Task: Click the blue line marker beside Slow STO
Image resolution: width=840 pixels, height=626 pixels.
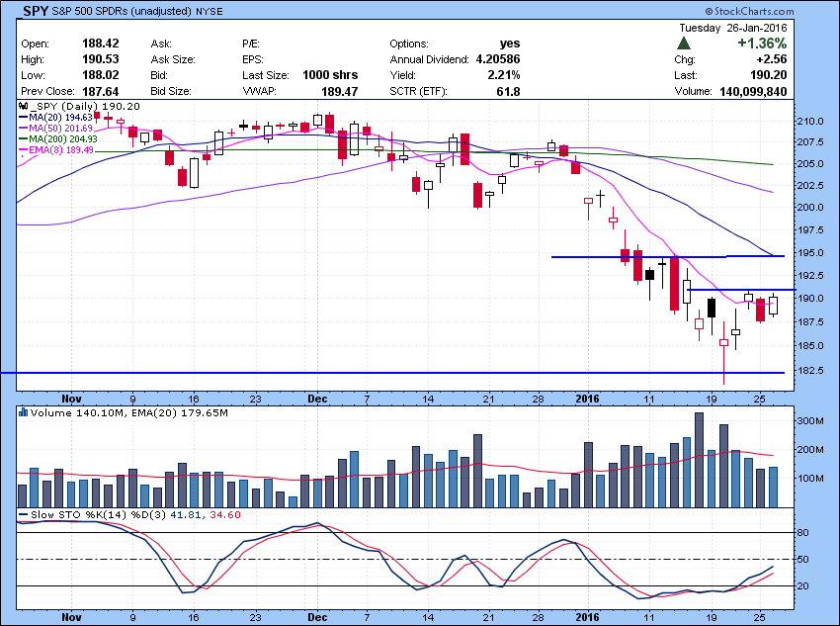Action: [24, 515]
